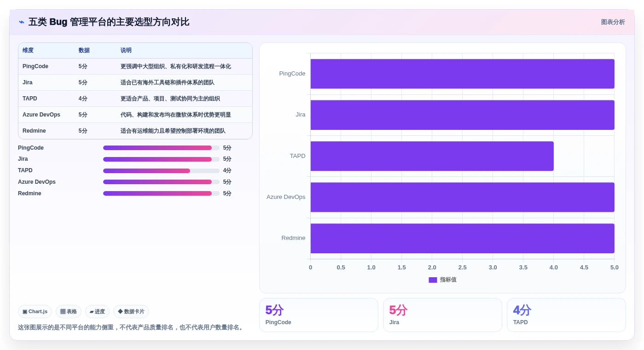Click description 适合已有海外工具链和插件体系的团队
Image resolution: width=644 pixels, height=350 pixels.
(x=168, y=82)
